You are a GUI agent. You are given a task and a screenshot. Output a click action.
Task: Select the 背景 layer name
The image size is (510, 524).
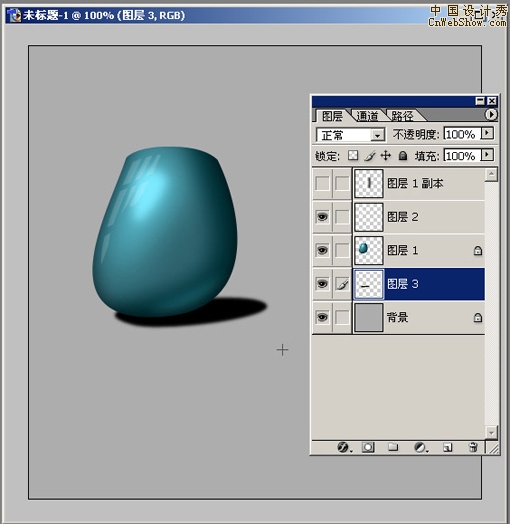pyautogui.click(x=397, y=317)
